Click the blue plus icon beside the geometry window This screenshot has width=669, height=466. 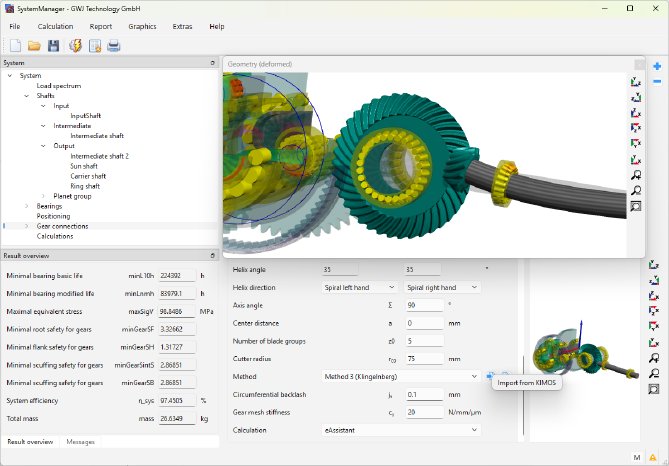(x=657, y=66)
